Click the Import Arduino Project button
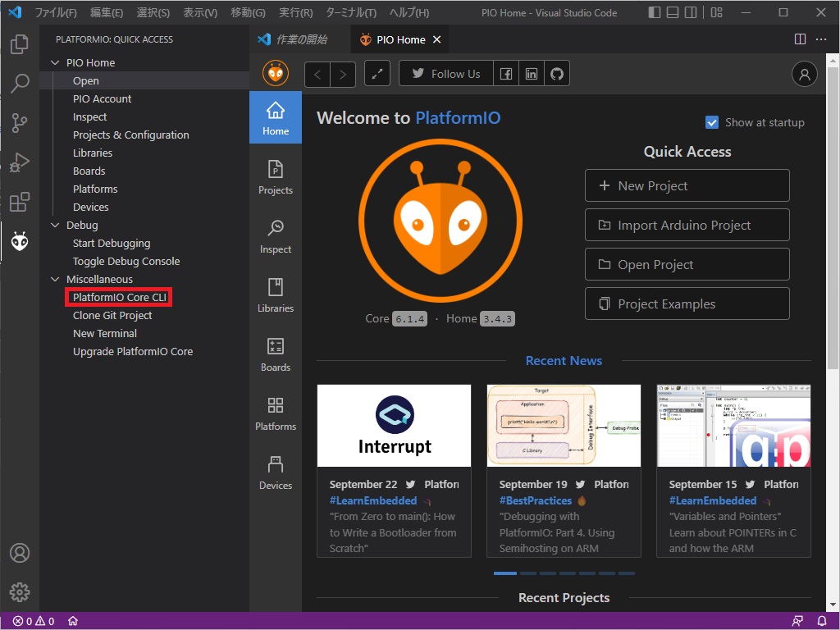This screenshot has width=840, height=630. pos(687,225)
